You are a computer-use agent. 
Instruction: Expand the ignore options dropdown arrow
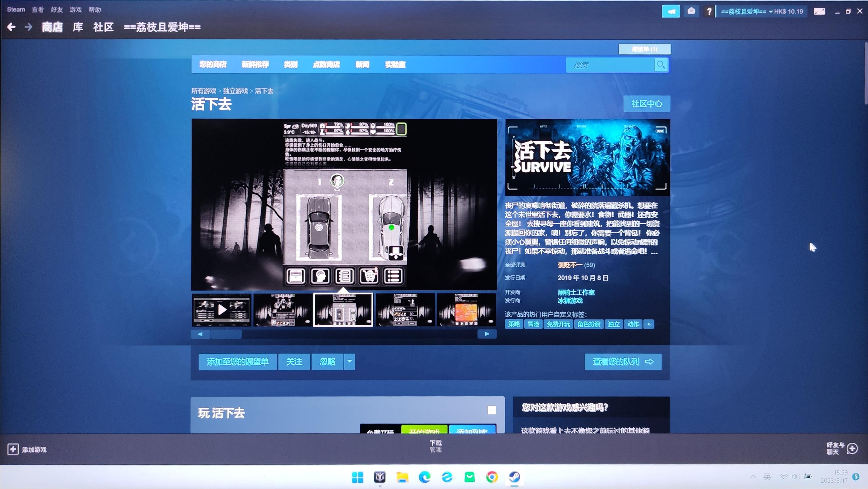click(349, 361)
